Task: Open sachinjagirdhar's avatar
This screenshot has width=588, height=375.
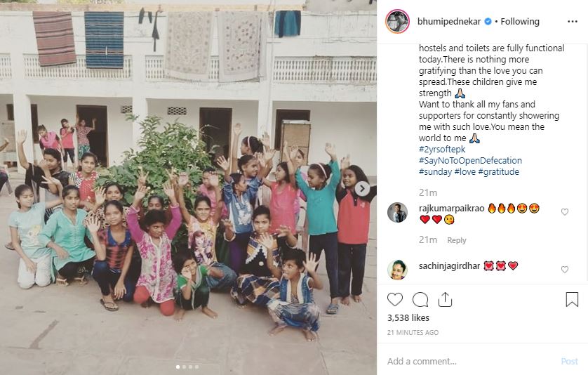Action: 398,270
